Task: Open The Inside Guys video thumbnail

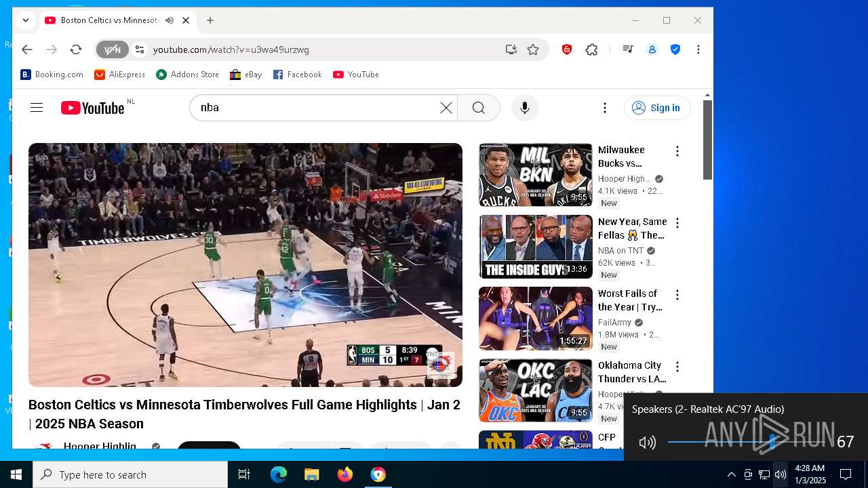Action: coord(536,247)
